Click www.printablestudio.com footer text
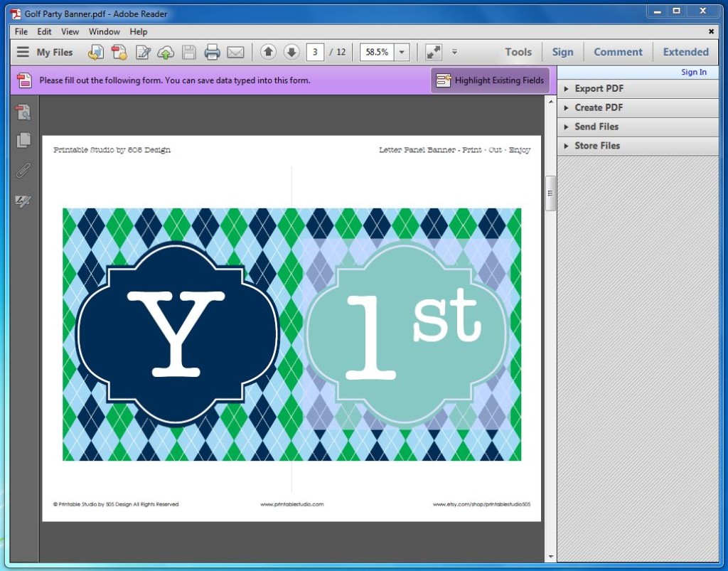This screenshot has width=728, height=571. 292,504
